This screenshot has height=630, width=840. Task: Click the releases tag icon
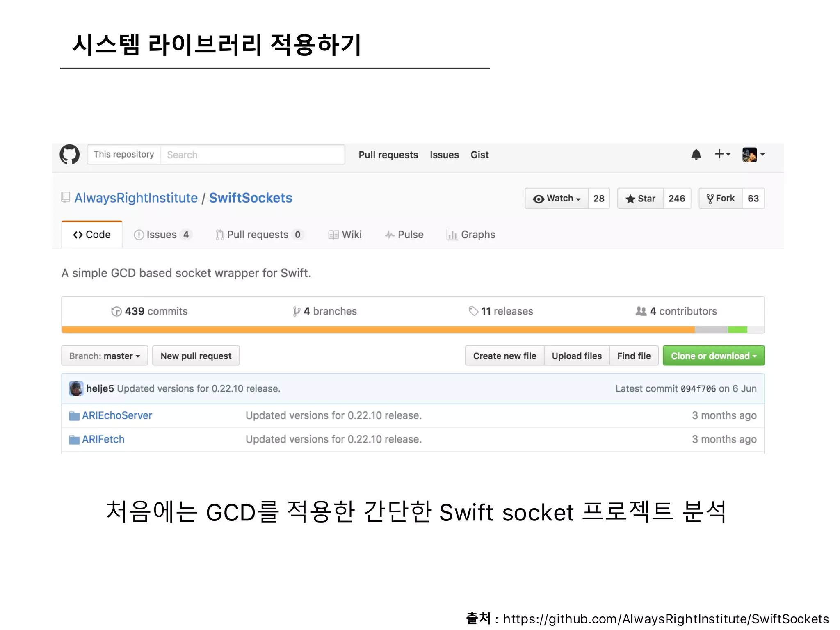[474, 311]
